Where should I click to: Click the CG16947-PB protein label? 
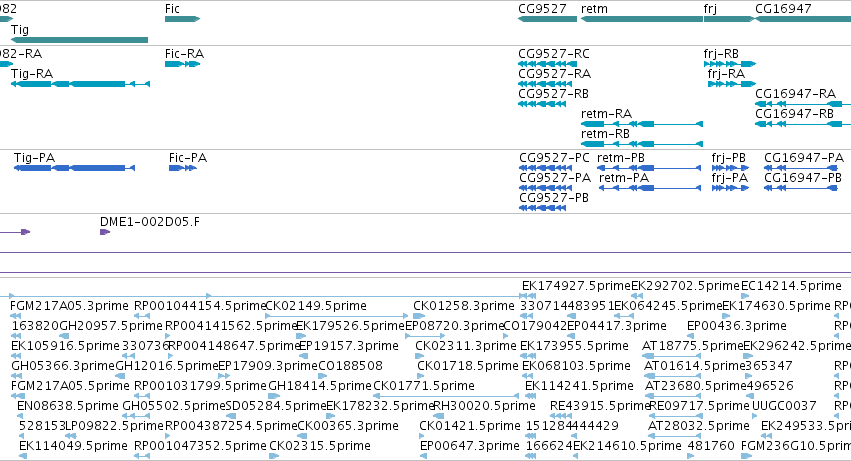pyautogui.click(x=803, y=178)
